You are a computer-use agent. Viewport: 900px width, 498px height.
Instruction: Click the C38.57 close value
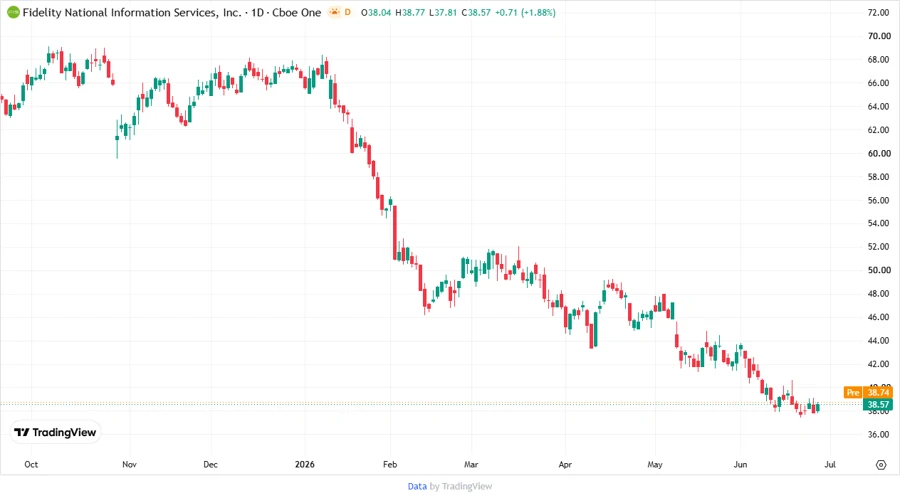pyautogui.click(x=476, y=13)
